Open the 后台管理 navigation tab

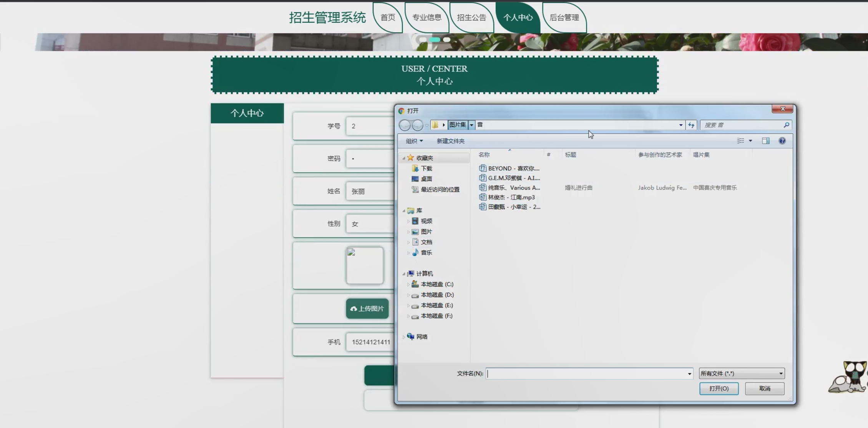(x=564, y=17)
